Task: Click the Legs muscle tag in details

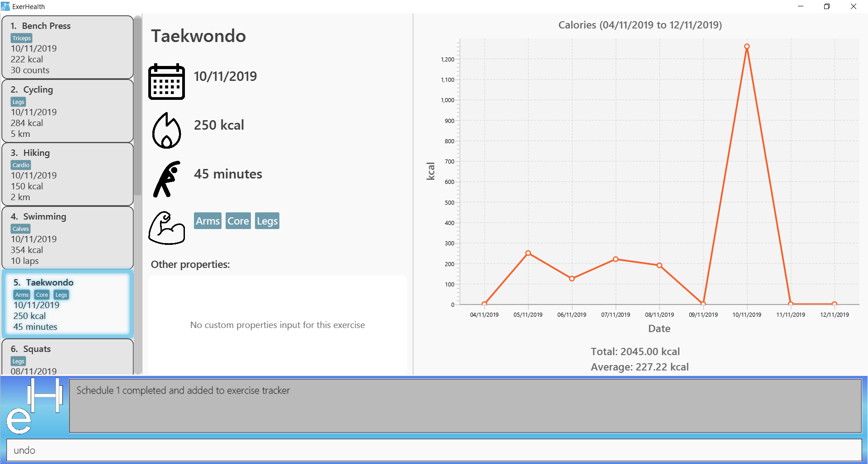Action: pos(267,221)
